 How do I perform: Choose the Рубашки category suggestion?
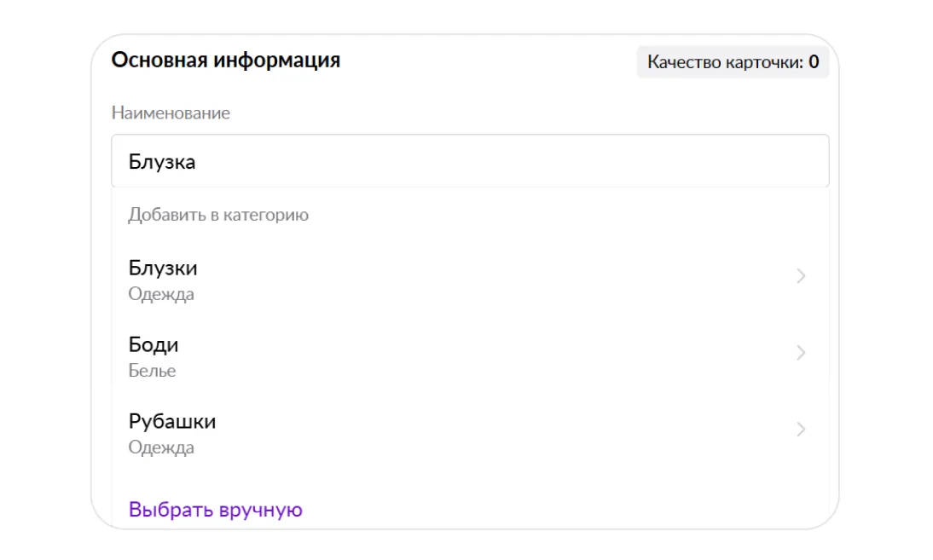point(172,422)
